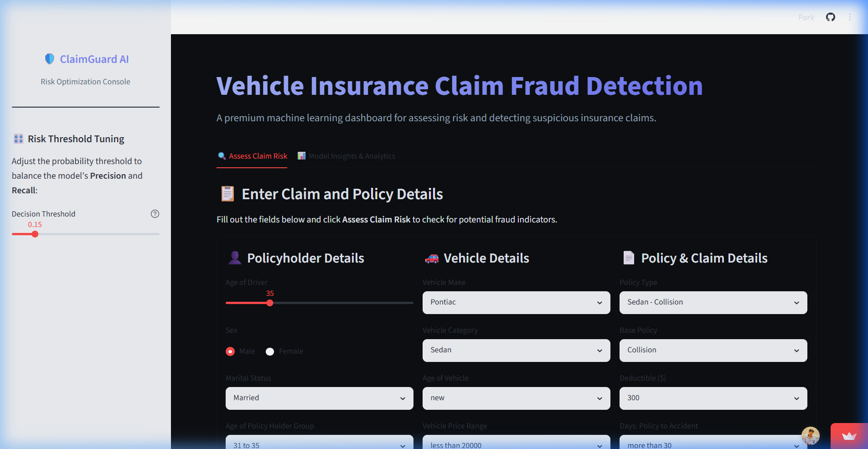The image size is (868, 449).
Task: Expand the Age of Vehicle dropdown
Action: 516,398
